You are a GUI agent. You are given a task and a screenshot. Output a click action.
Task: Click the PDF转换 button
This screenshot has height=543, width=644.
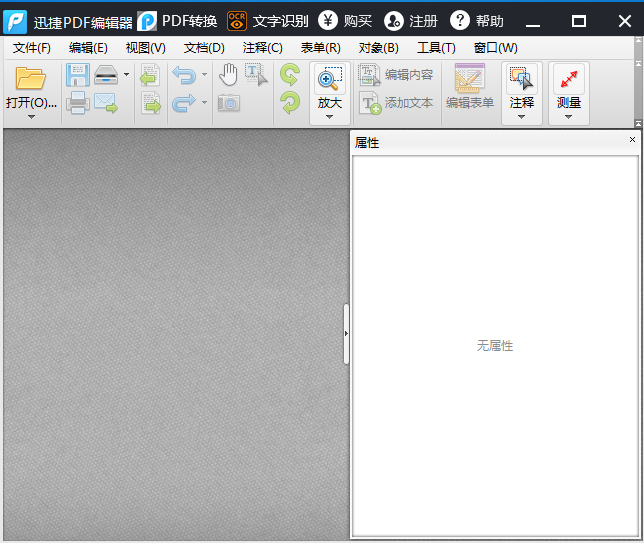(x=177, y=21)
